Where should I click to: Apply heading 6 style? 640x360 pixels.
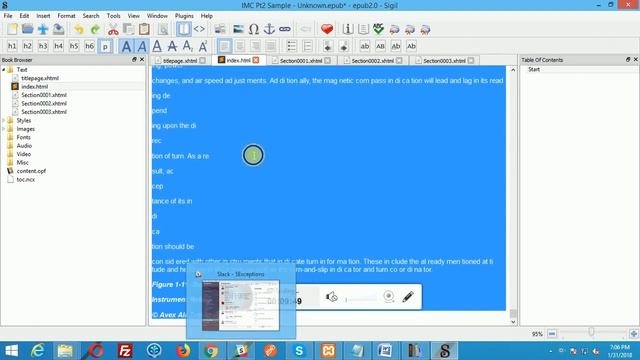coord(89,46)
